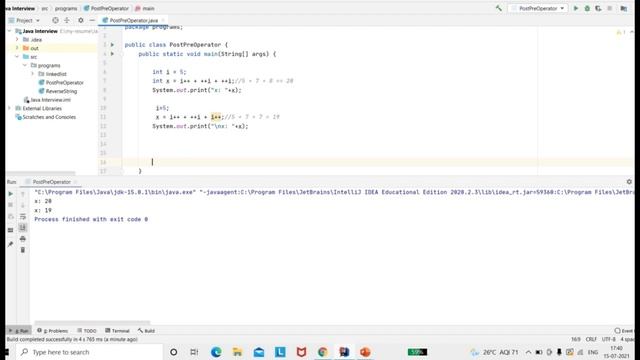Rerun program with Run panel green arrow
This screenshot has height=360, width=640.
(x=11, y=194)
